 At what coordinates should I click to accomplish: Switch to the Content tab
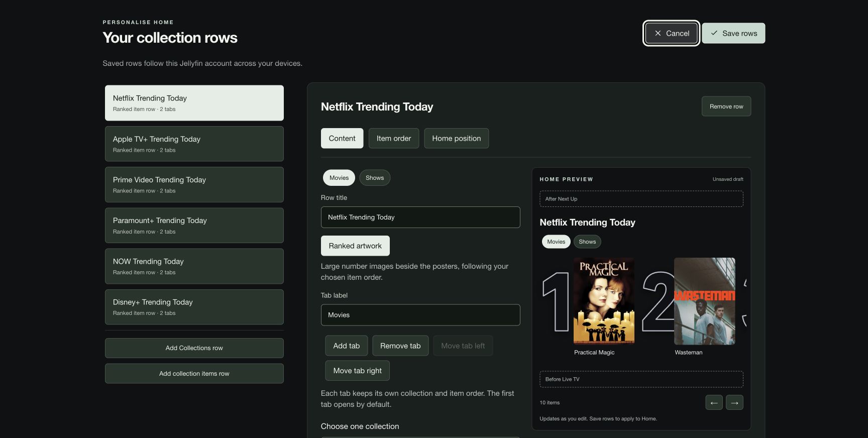point(342,138)
